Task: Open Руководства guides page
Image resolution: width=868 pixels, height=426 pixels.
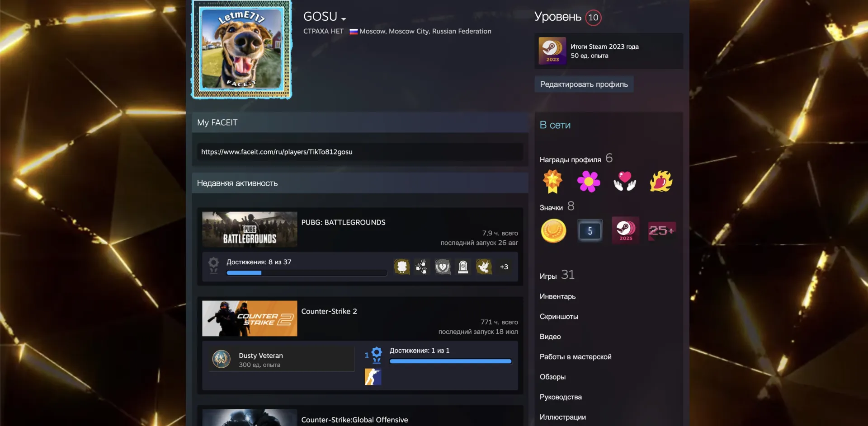Action: [561, 397]
